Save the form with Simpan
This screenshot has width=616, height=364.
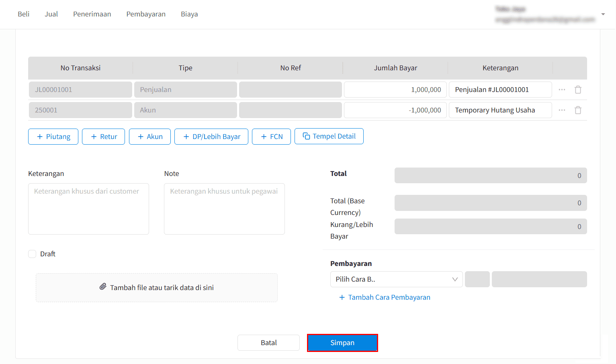pos(342,343)
